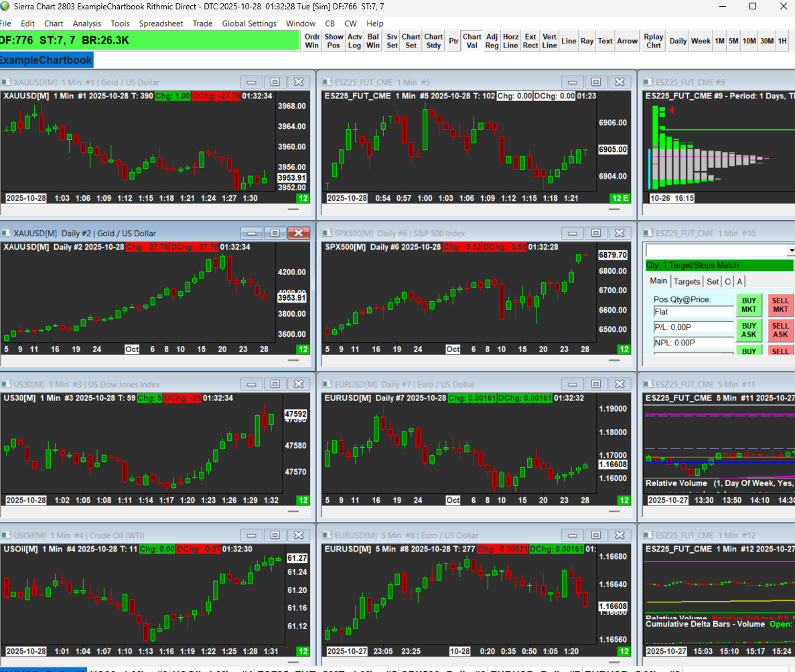Open the Global Settings menu
Image resolution: width=795 pixels, height=672 pixels.
[249, 23]
